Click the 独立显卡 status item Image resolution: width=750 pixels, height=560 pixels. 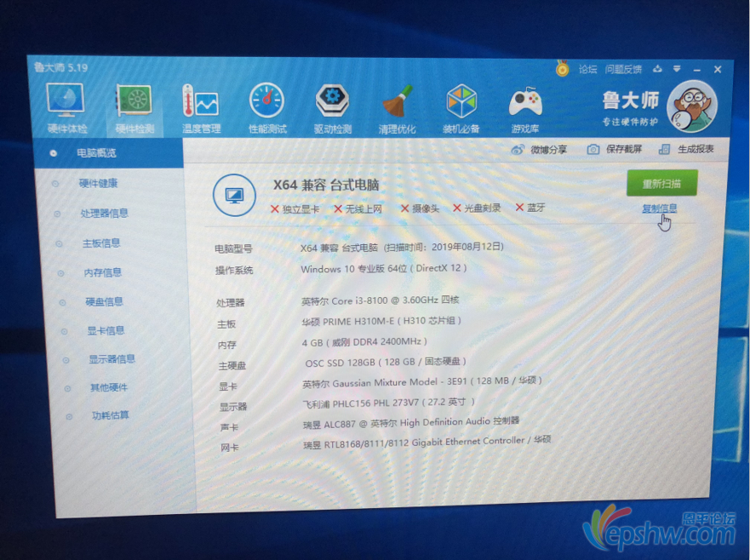295,209
